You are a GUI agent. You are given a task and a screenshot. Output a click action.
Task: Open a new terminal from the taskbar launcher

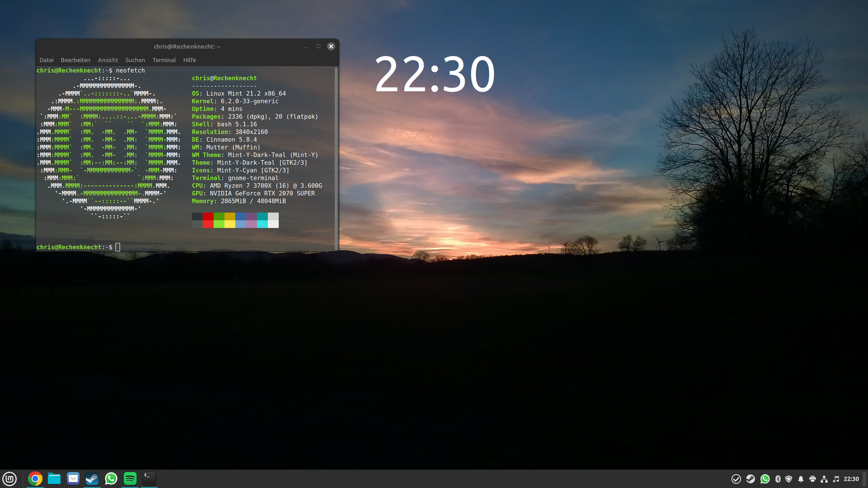point(149,479)
